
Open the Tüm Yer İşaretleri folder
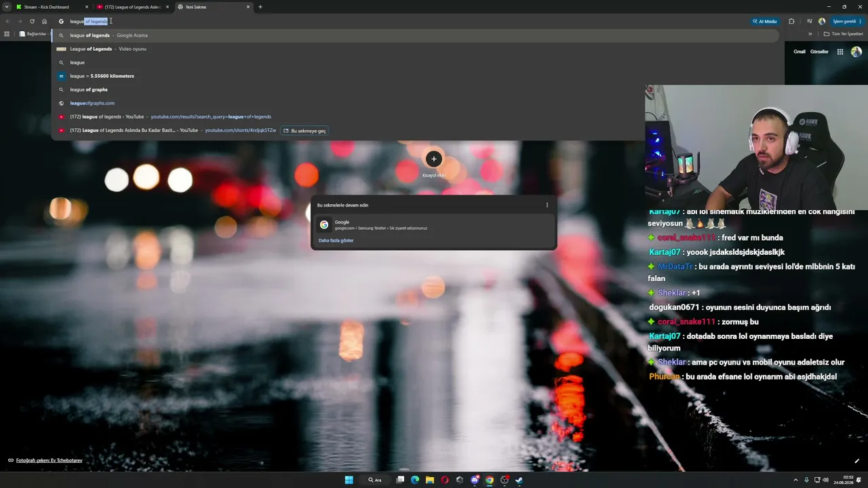tap(843, 34)
